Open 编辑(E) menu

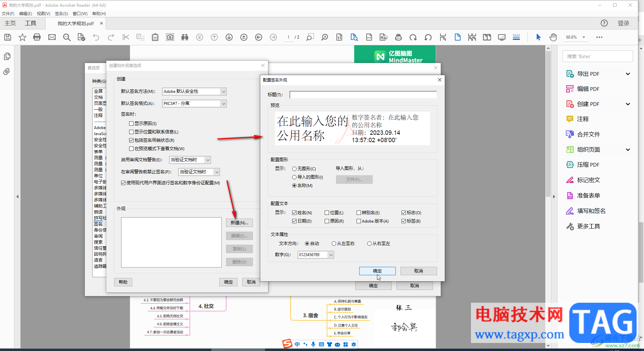tap(25, 14)
